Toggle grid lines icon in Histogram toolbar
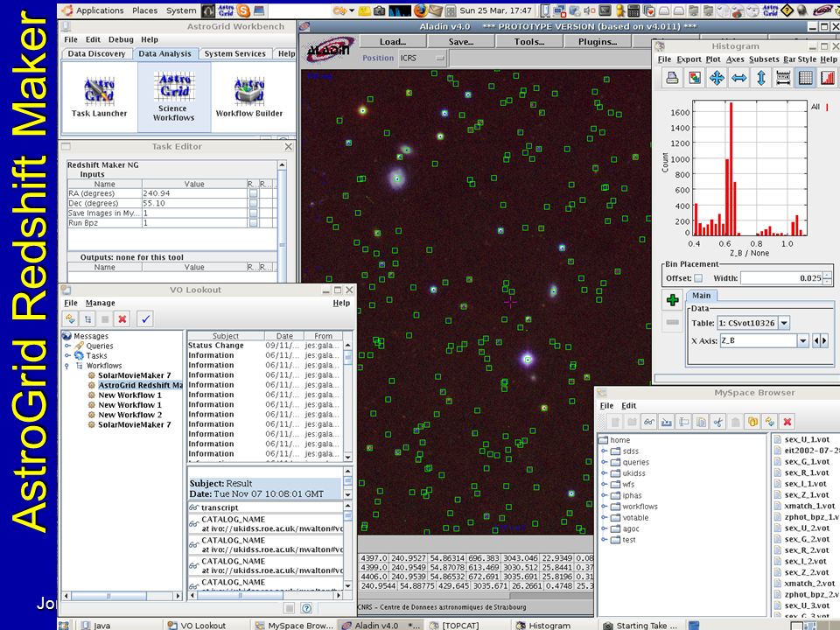 [805, 78]
